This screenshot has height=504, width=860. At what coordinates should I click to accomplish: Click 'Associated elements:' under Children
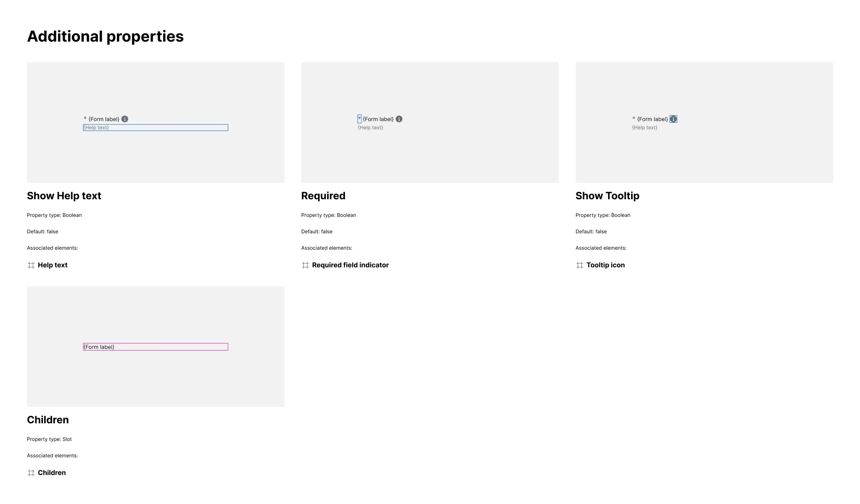pos(53,456)
